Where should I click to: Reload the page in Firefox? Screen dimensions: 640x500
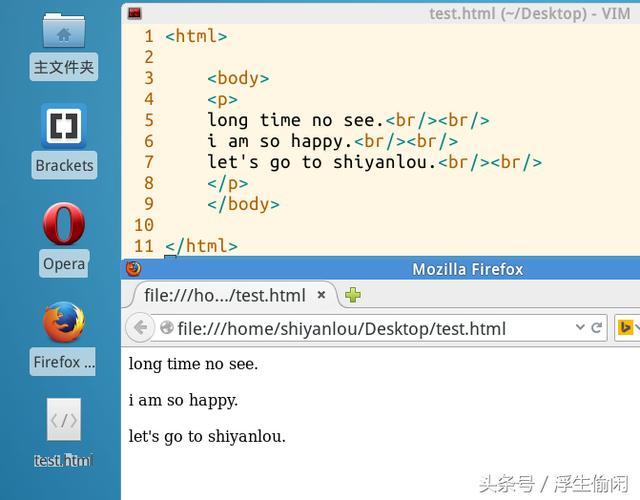(596, 327)
